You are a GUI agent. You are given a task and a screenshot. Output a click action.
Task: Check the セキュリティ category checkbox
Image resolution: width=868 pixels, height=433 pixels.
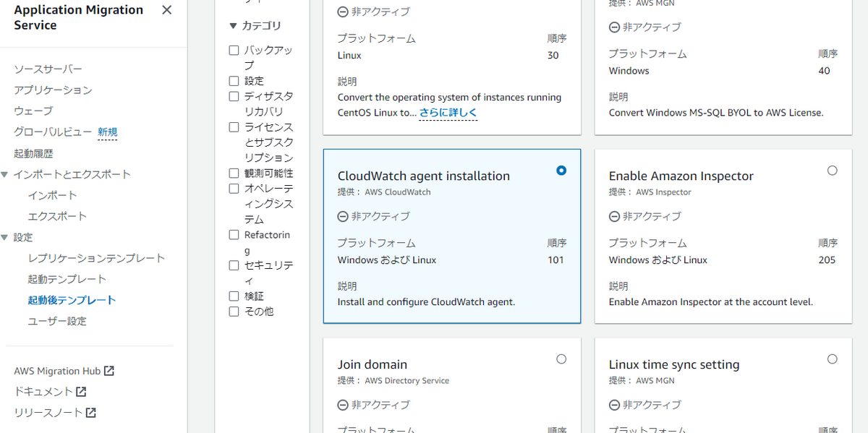(234, 265)
